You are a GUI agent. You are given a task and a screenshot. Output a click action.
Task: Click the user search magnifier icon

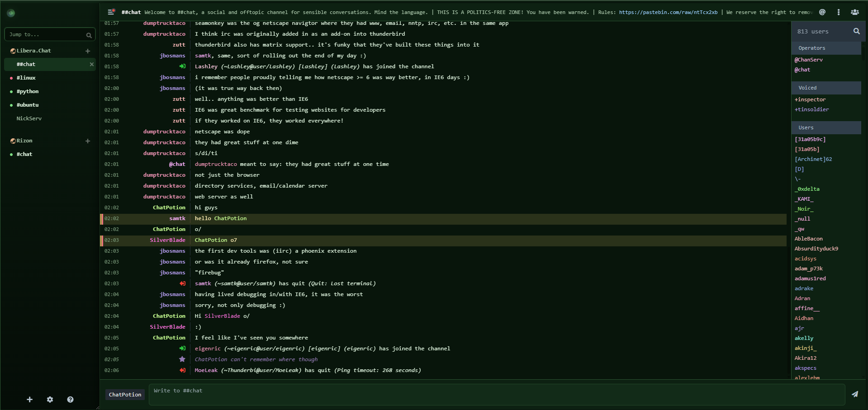point(856,31)
